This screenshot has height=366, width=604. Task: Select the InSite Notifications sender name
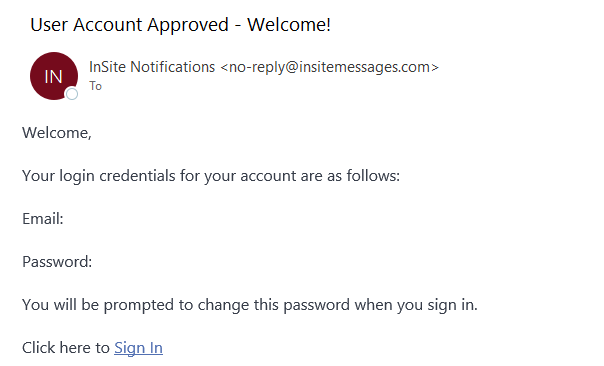pos(152,67)
